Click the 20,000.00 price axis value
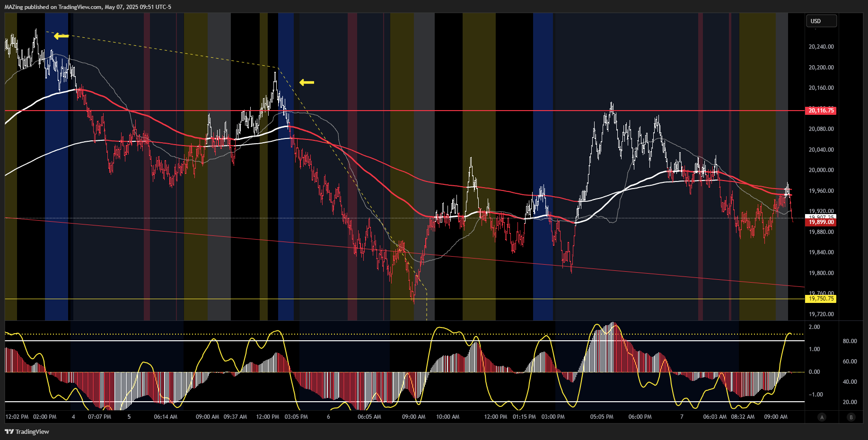 coord(821,170)
